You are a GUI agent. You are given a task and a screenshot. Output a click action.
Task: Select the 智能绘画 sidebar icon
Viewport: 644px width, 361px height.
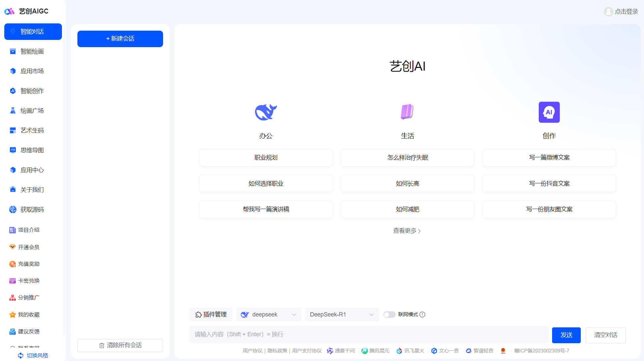[13, 51]
